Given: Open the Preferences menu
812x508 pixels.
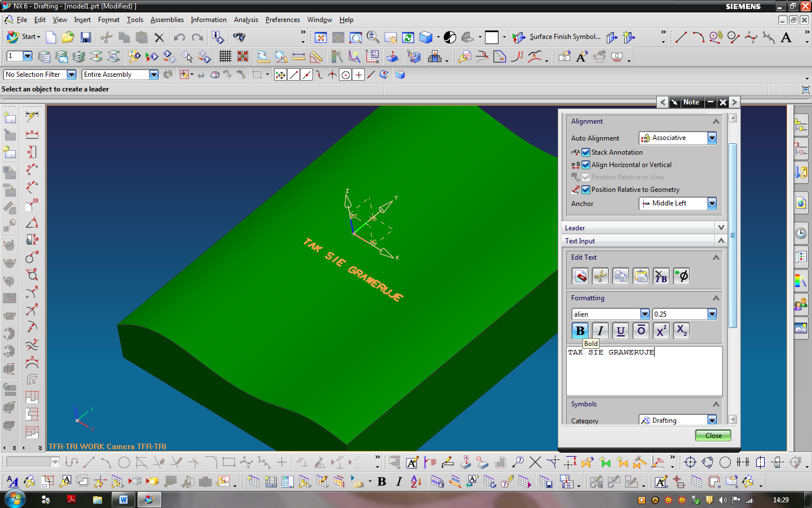Looking at the screenshot, I should pyautogui.click(x=283, y=20).
